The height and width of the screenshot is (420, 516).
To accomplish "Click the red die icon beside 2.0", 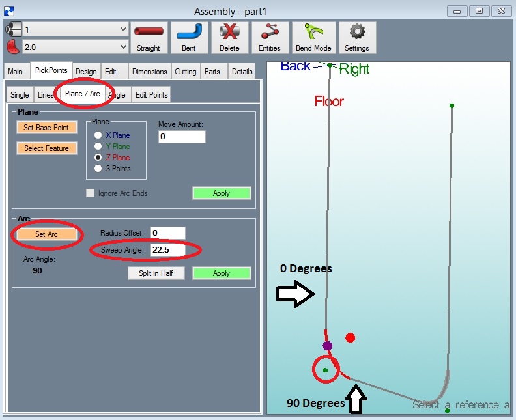I will (13, 47).
